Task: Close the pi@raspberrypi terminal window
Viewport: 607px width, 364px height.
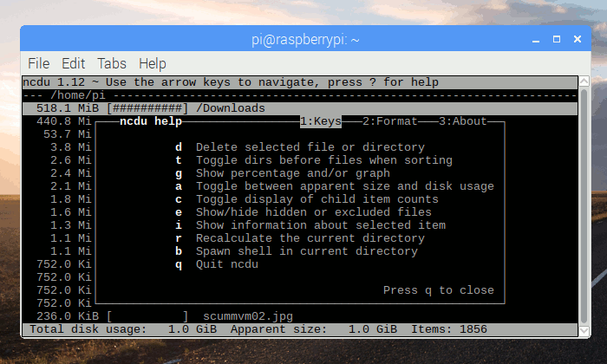Action: (574, 39)
